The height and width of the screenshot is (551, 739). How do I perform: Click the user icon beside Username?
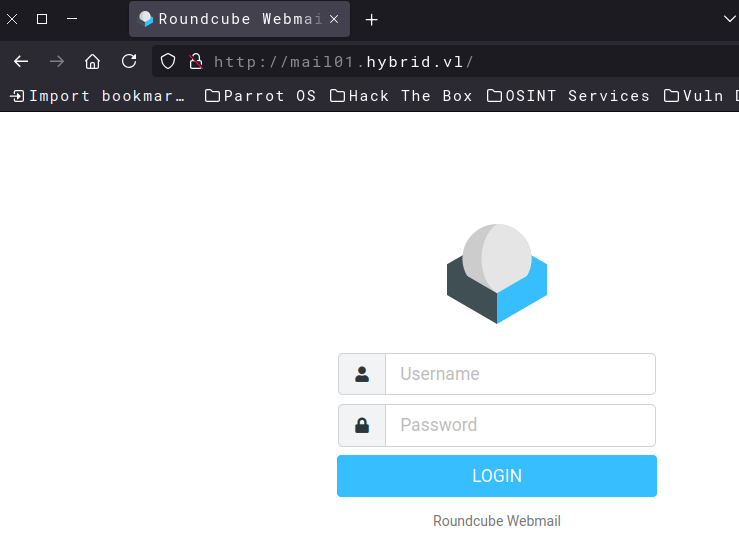coord(362,374)
